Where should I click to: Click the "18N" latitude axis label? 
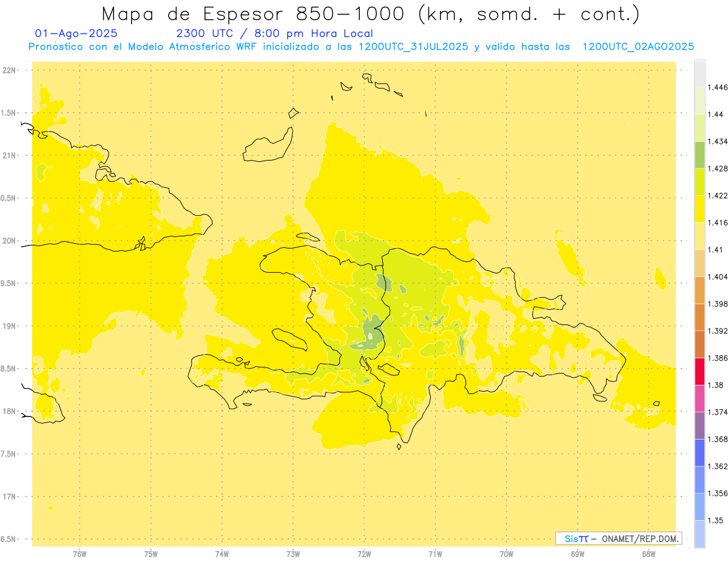click(9, 411)
